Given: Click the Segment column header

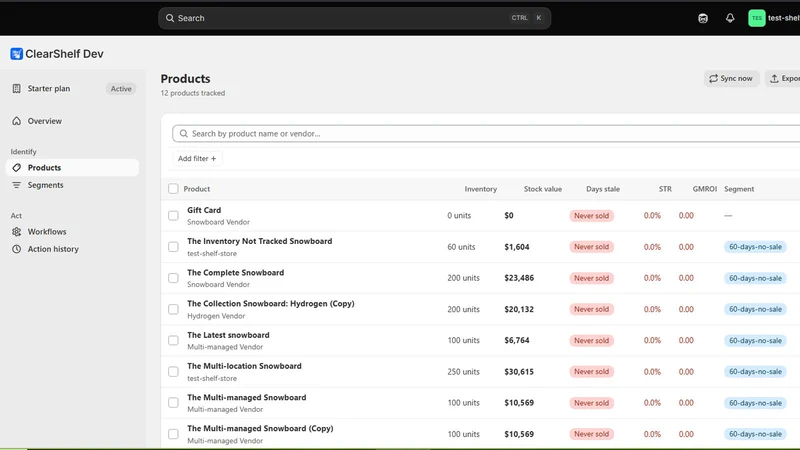Looking at the screenshot, I should (739, 189).
